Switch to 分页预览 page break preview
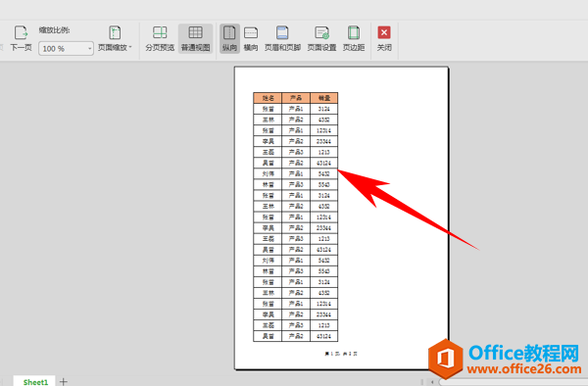 tap(160, 38)
